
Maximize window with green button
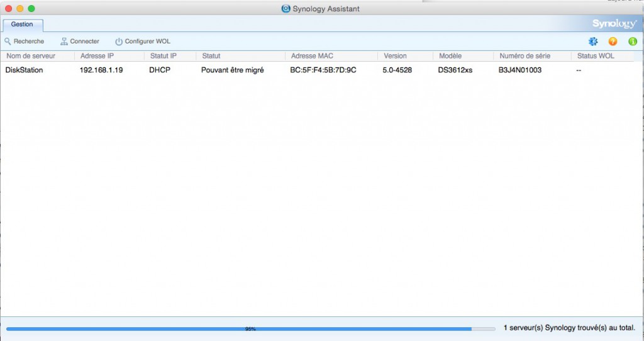tap(31, 9)
